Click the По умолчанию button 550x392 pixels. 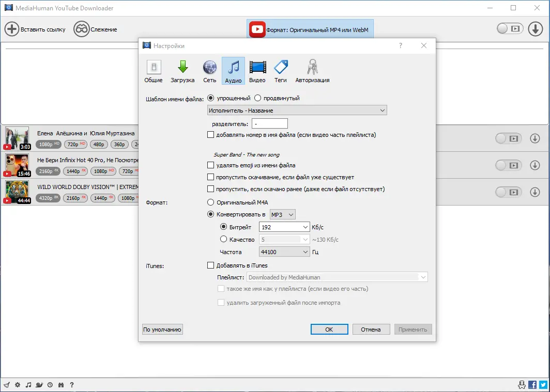(x=162, y=330)
